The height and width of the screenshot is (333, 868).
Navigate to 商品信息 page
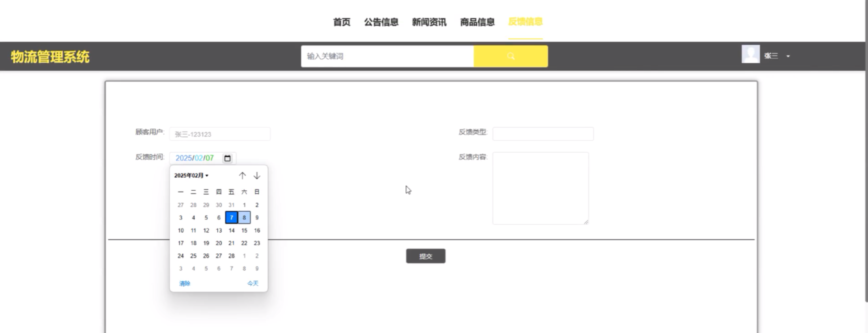click(x=477, y=22)
